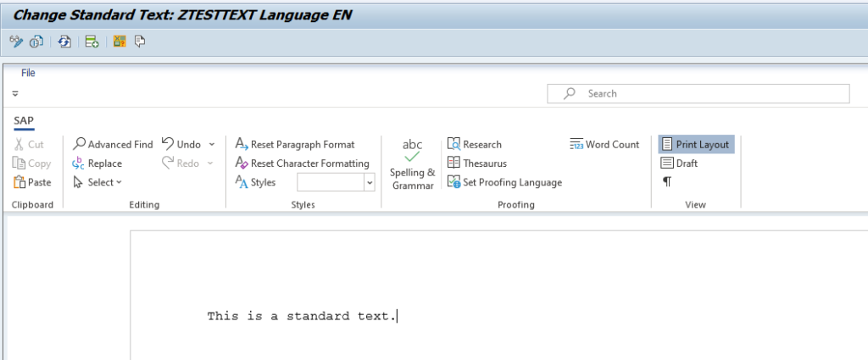Toggle paragraph marks pilcrow icon
868x360 pixels.
pos(667,182)
